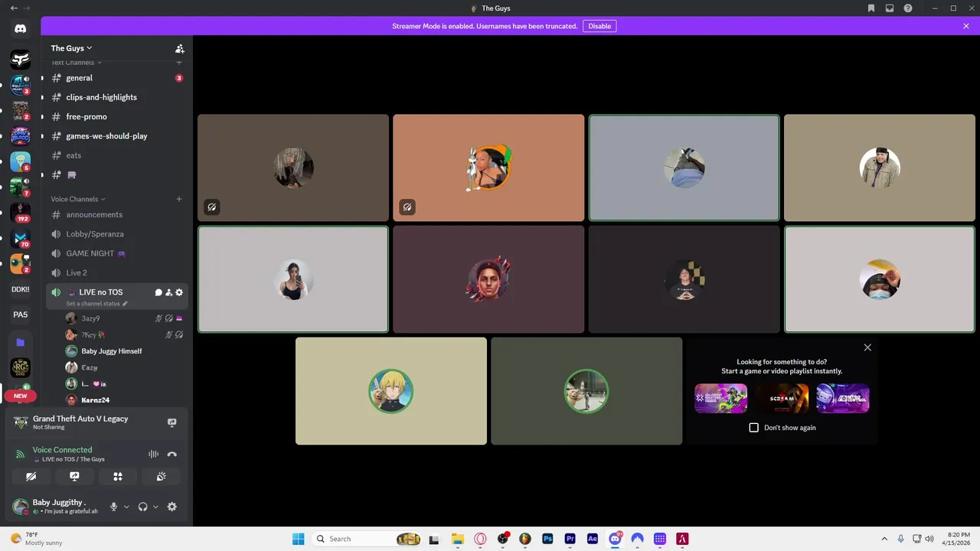This screenshot has height=551, width=980.
Task: Open noise suppression waveform icon
Action: coord(153,454)
